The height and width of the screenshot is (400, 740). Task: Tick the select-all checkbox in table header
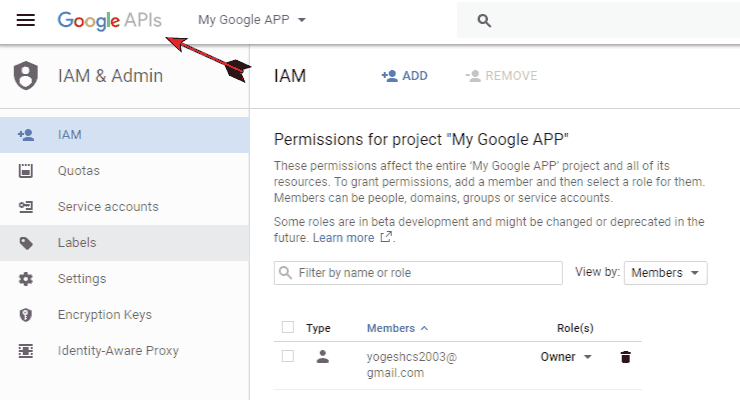[287, 327]
